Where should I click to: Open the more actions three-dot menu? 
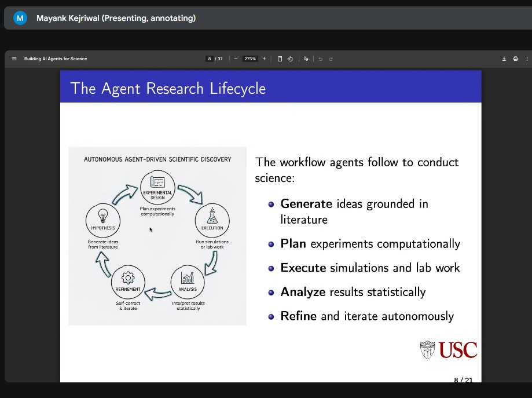[527, 59]
